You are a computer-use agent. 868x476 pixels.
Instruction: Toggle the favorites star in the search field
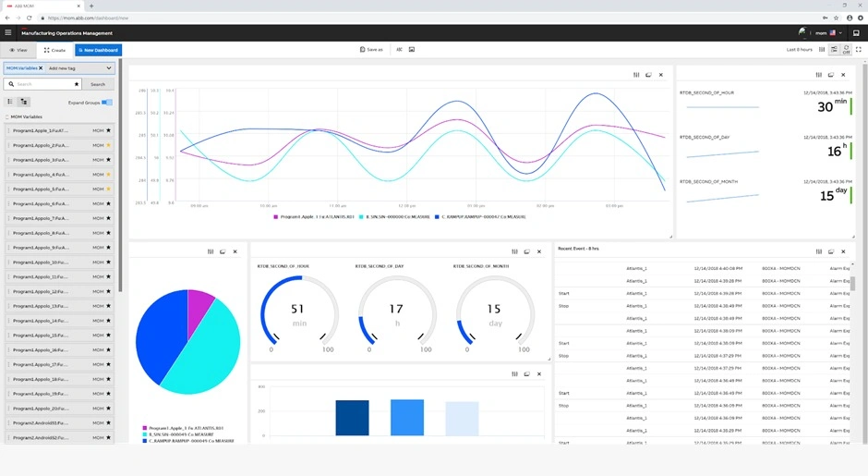point(77,84)
